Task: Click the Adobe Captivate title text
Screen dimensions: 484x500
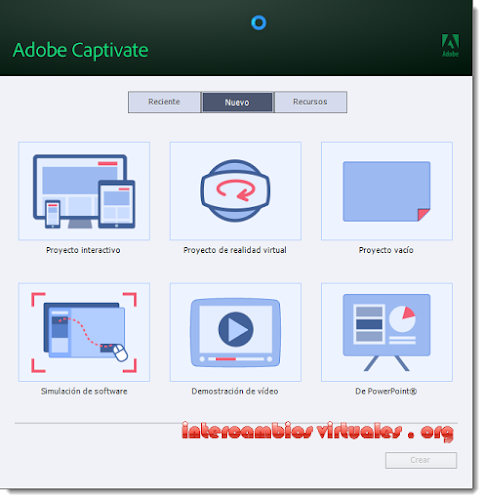Action: coord(80,51)
